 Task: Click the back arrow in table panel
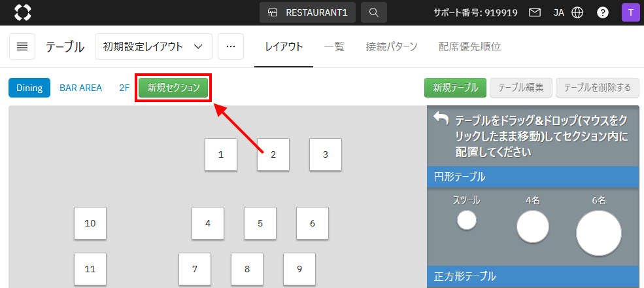pos(441,118)
